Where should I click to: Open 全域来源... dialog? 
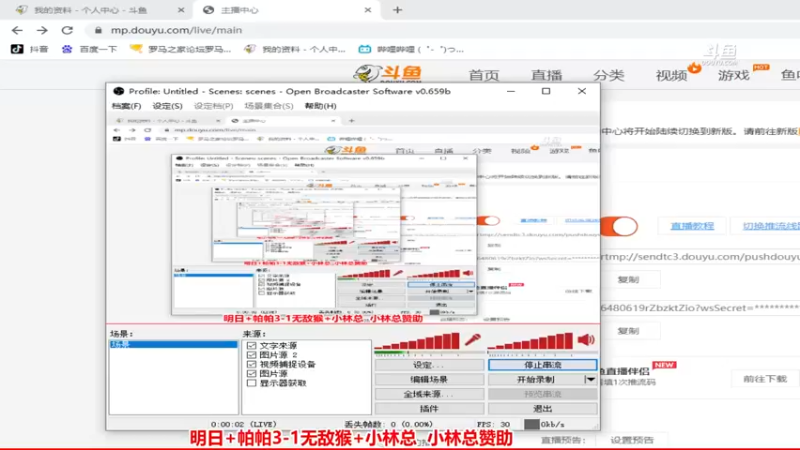(x=429, y=394)
